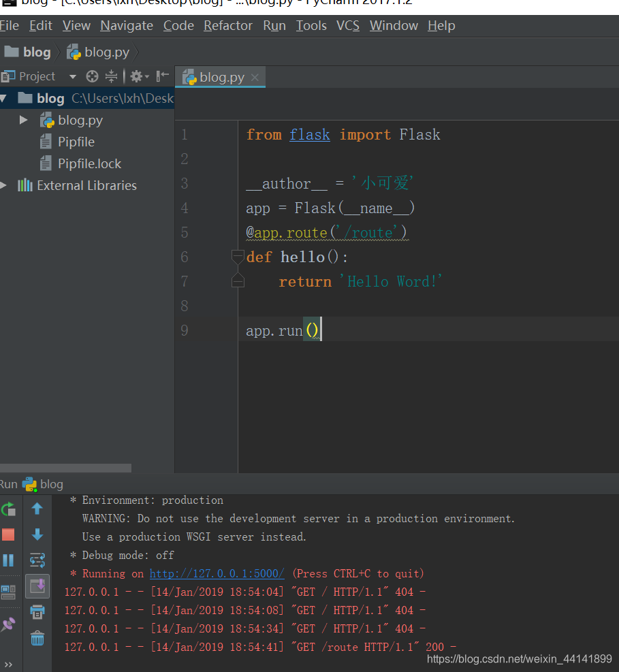This screenshot has width=619, height=672.
Task: Open the Code menu
Action: tap(178, 26)
